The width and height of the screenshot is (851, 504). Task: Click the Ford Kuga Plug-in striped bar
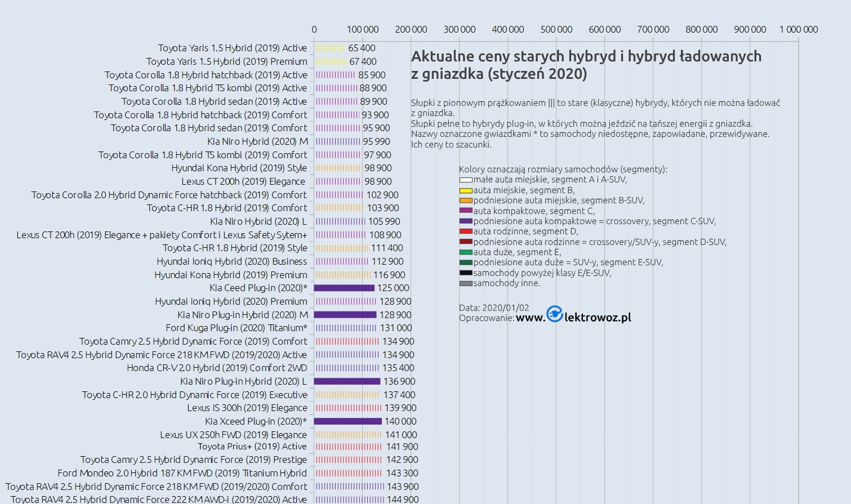(346, 328)
